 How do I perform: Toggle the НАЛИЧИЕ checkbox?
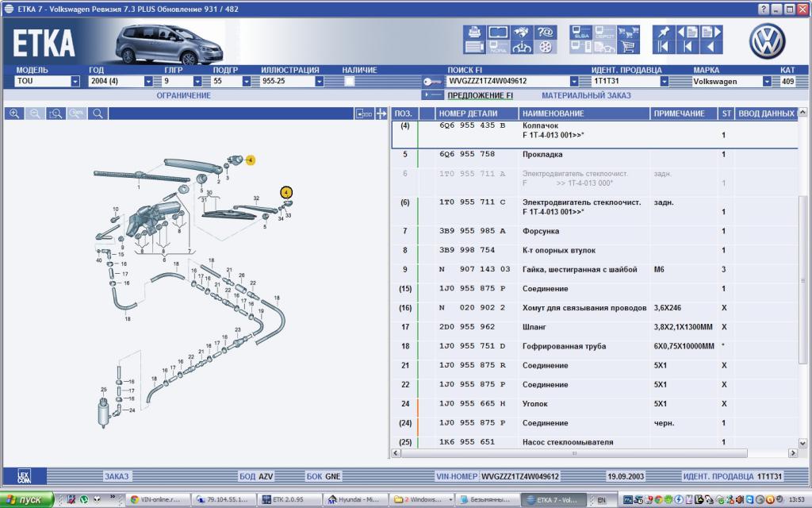[350, 81]
